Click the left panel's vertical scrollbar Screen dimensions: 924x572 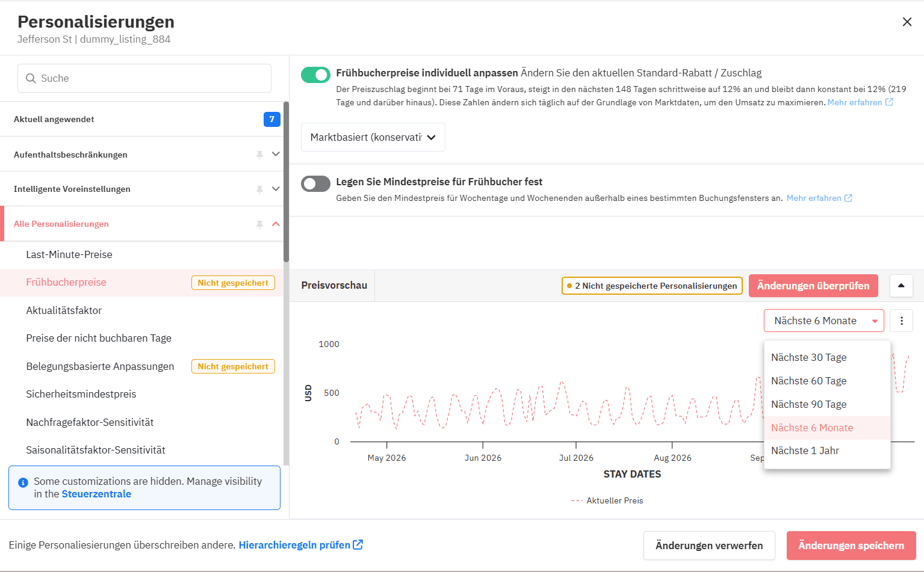click(x=286, y=180)
